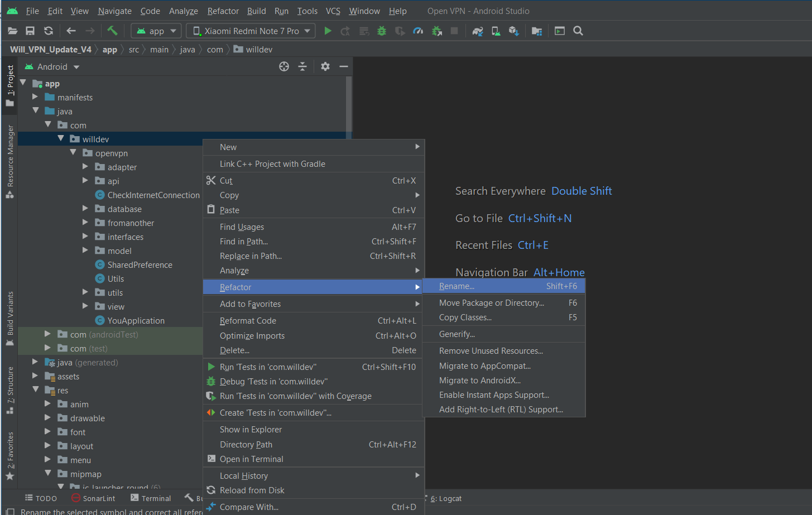This screenshot has width=812, height=515.
Task: Go back with the left arrow icon
Action: [71, 31]
